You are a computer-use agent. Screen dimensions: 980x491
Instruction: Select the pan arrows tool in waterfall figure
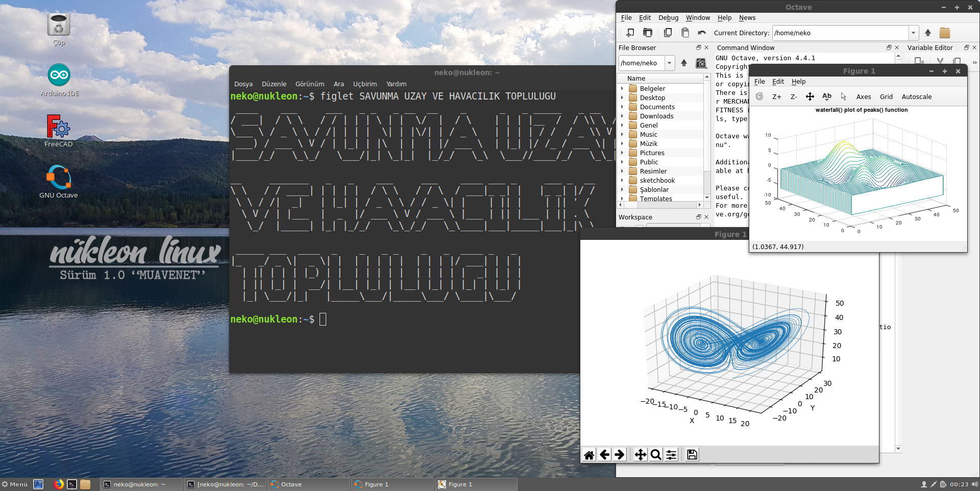coord(810,97)
